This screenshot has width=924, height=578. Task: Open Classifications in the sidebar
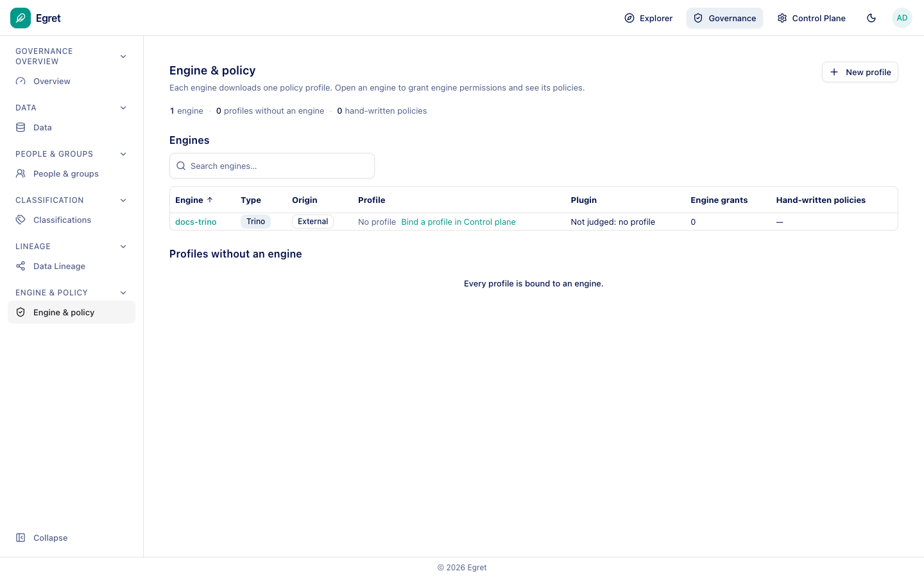pos(71,220)
